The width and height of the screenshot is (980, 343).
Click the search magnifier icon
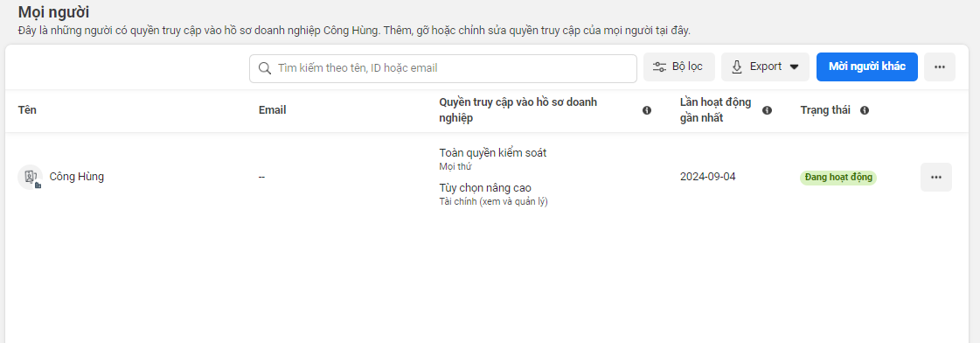[264, 67]
